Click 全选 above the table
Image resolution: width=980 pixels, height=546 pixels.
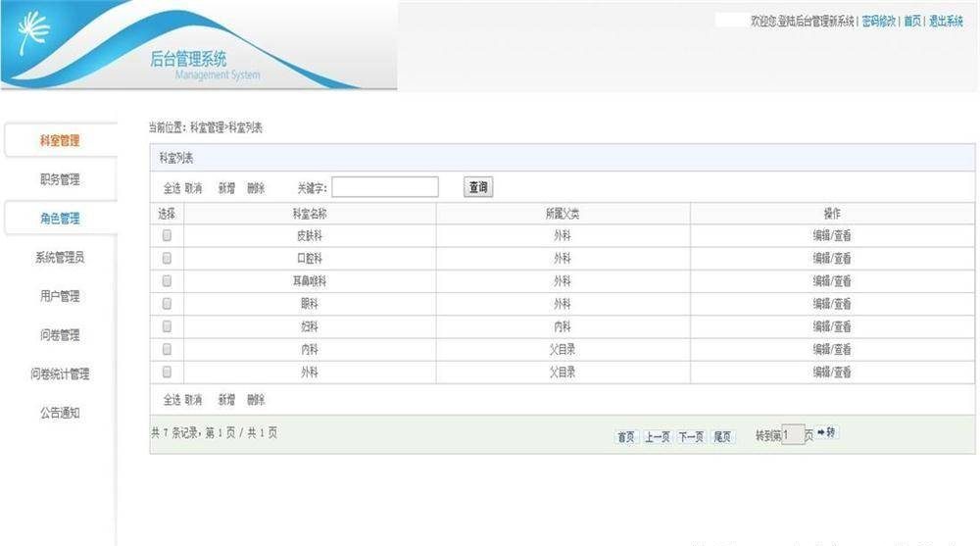171,188
